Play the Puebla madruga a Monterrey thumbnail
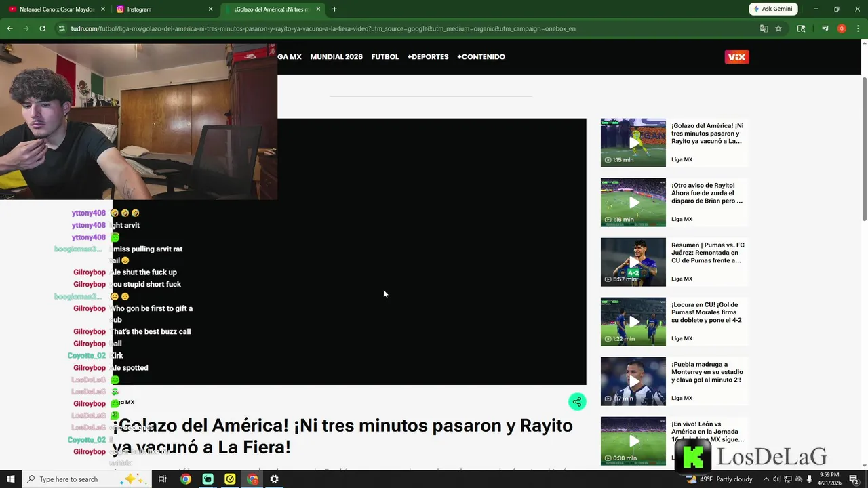The image size is (868, 488). [633, 381]
